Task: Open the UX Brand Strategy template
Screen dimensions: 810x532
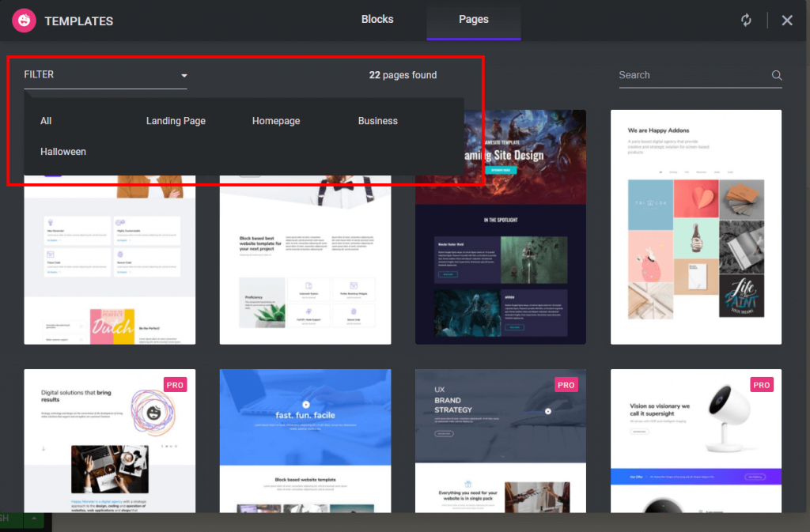Action: [x=501, y=440]
